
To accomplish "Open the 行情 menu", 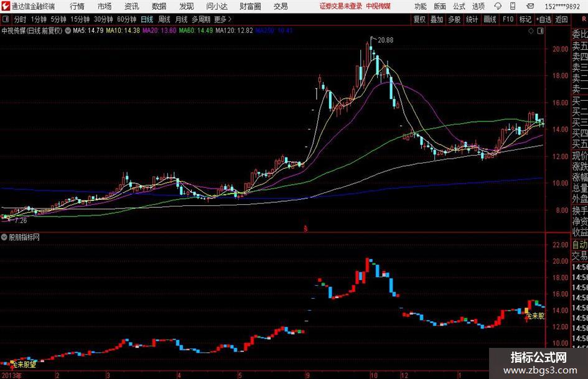I will [x=77, y=6].
